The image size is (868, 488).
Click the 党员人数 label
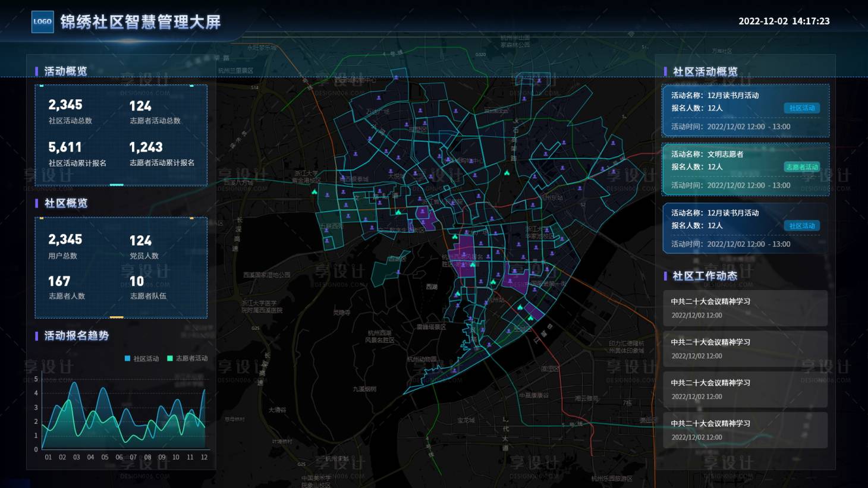click(144, 256)
